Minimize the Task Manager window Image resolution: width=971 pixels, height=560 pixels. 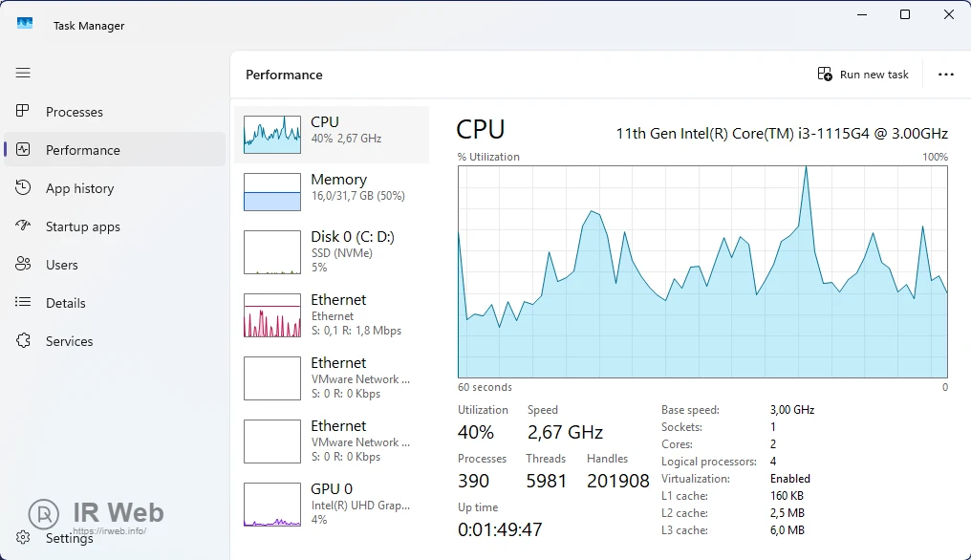click(x=861, y=14)
